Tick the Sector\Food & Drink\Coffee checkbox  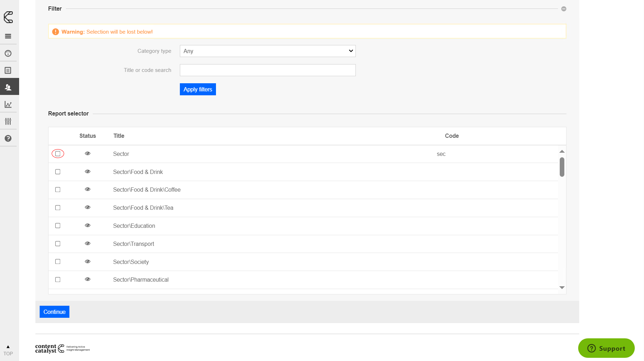click(58, 190)
